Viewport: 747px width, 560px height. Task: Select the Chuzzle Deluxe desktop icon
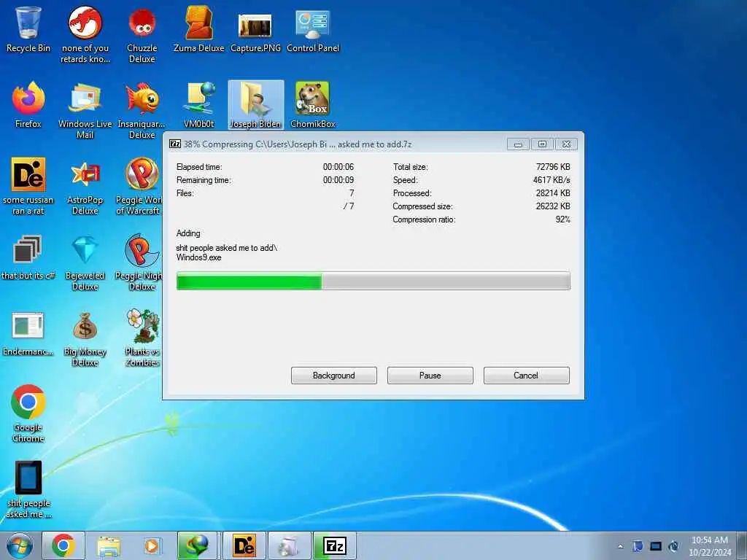click(142, 35)
